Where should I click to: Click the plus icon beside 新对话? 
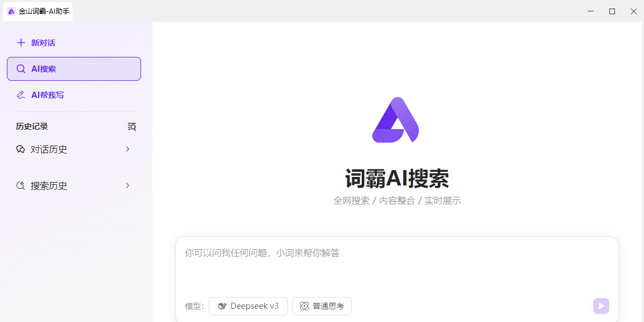pyautogui.click(x=20, y=43)
